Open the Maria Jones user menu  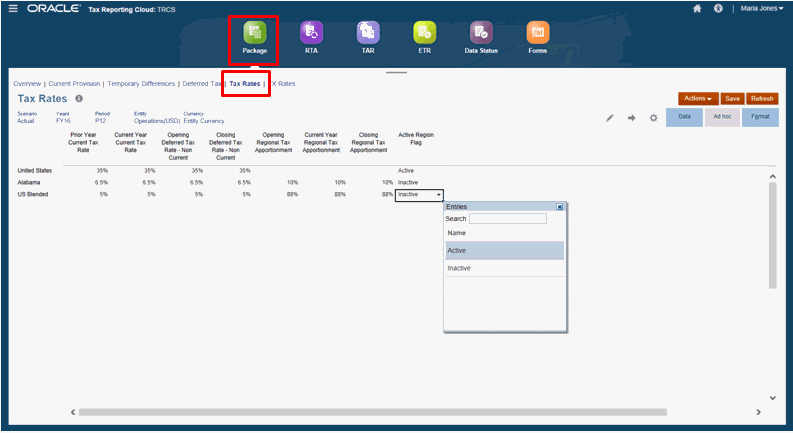click(762, 9)
